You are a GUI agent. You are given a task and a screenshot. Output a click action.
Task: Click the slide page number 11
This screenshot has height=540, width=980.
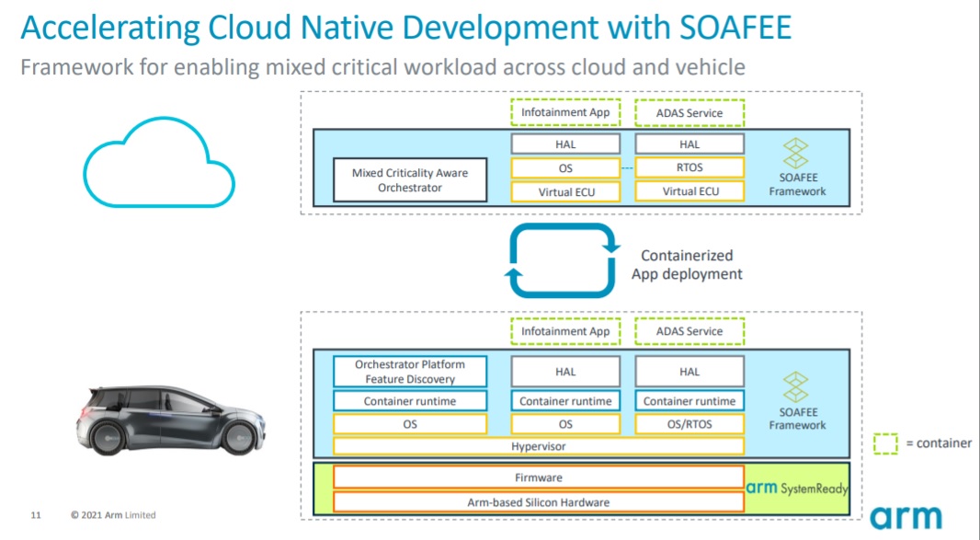point(37,514)
